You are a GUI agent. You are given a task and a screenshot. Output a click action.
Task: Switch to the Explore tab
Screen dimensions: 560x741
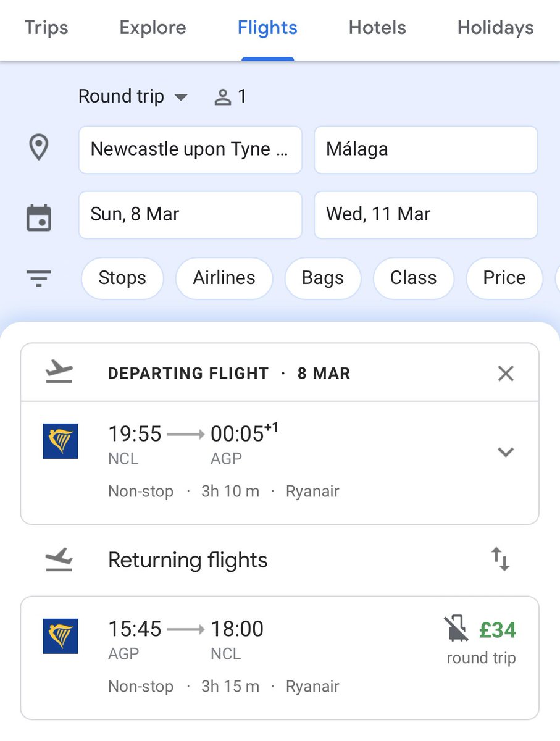[153, 28]
